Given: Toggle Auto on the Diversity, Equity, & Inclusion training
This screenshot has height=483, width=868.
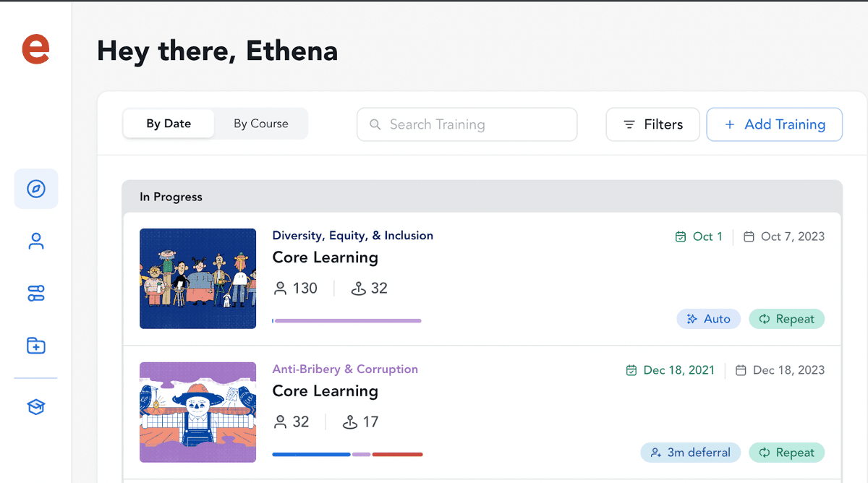Looking at the screenshot, I should click(x=708, y=319).
